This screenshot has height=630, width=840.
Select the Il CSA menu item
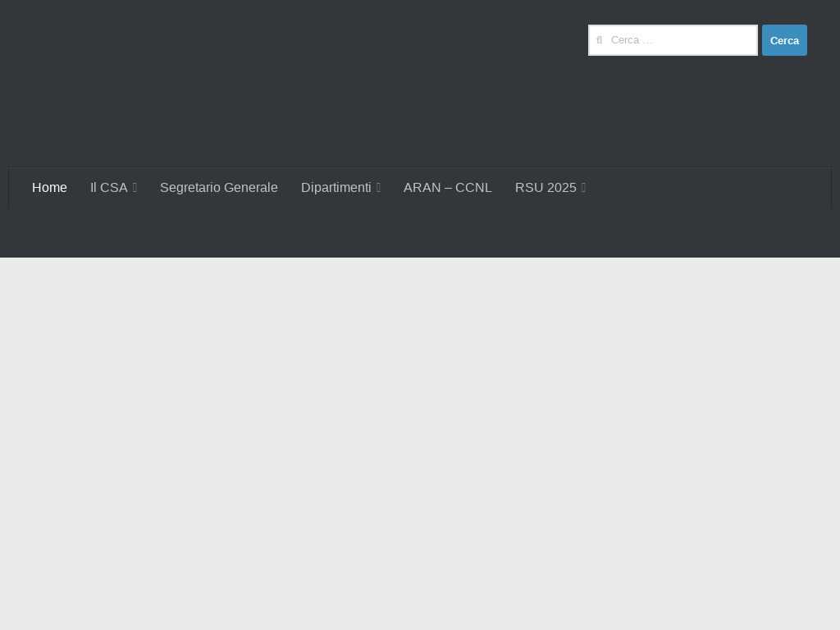pos(109,188)
